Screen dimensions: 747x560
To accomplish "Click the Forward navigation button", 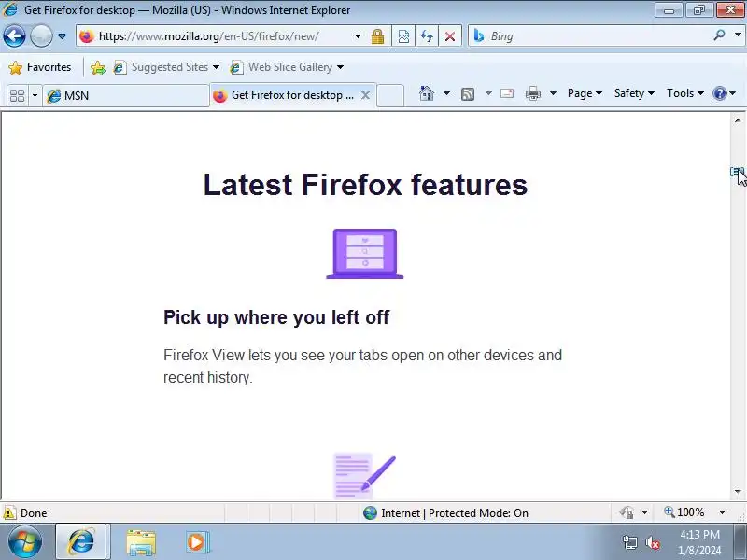I will click(x=41, y=35).
